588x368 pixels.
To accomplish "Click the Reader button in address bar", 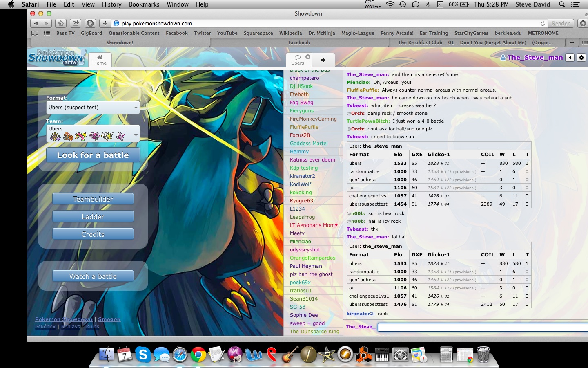I will pos(561,23).
